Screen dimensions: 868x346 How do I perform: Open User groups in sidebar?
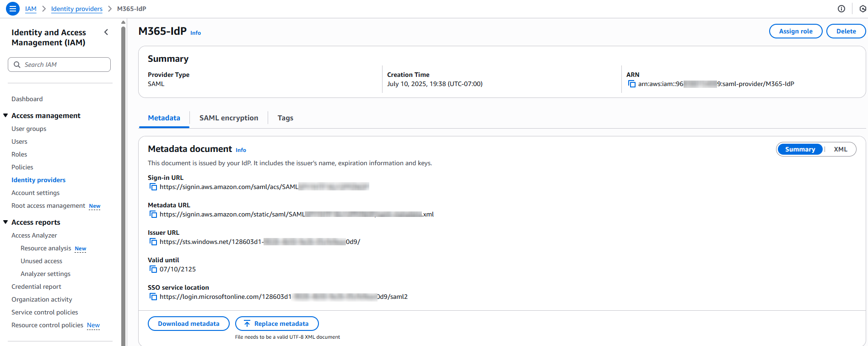click(x=29, y=129)
